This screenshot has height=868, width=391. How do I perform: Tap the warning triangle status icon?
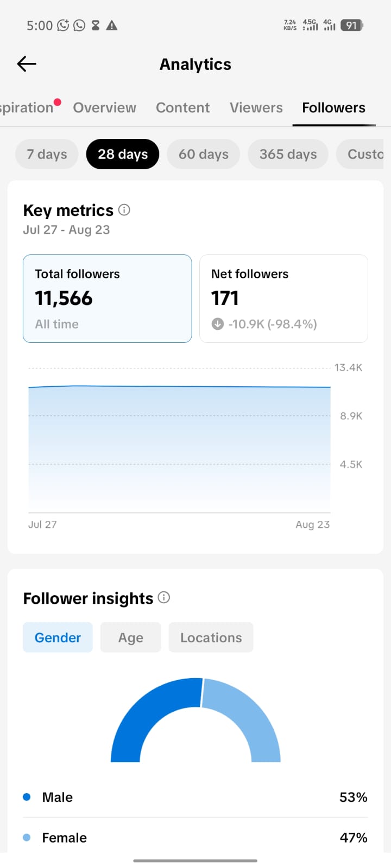pyautogui.click(x=112, y=25)
